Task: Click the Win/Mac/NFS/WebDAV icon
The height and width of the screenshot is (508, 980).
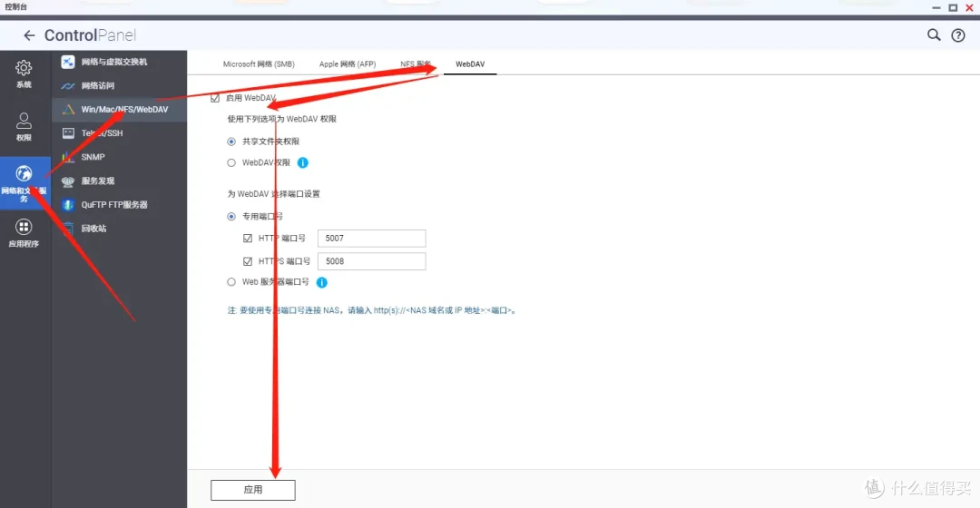Action: pos(68,110)
